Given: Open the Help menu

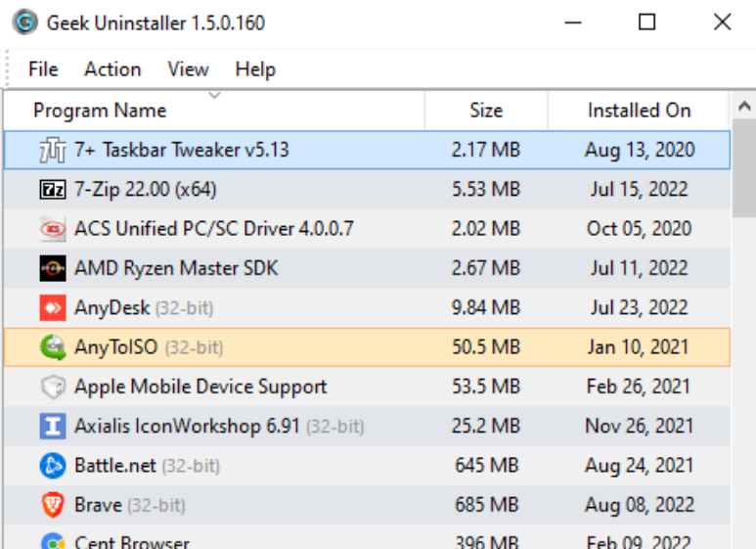Looking at the screenshot, I should point(255,69).
